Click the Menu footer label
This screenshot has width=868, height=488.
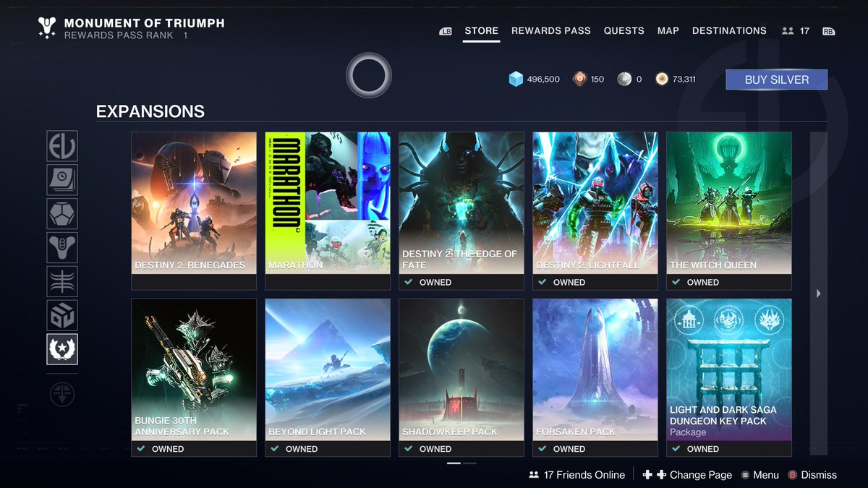pyautogui.click(x=766, y=475)
